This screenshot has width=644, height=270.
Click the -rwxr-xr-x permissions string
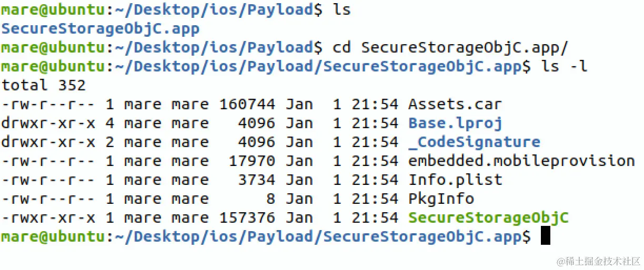(48, 218)
